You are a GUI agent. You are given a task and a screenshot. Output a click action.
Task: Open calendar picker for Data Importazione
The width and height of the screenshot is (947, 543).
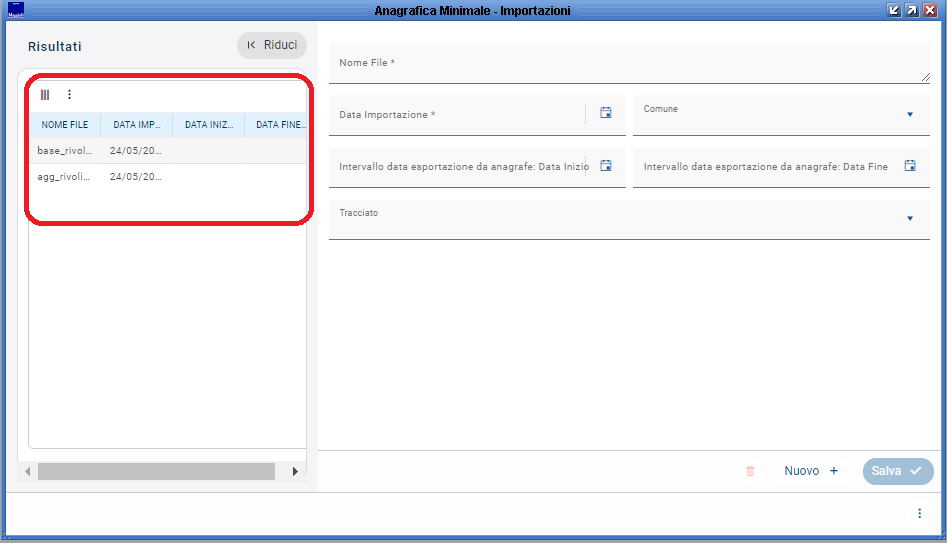(x=606, y=112)
